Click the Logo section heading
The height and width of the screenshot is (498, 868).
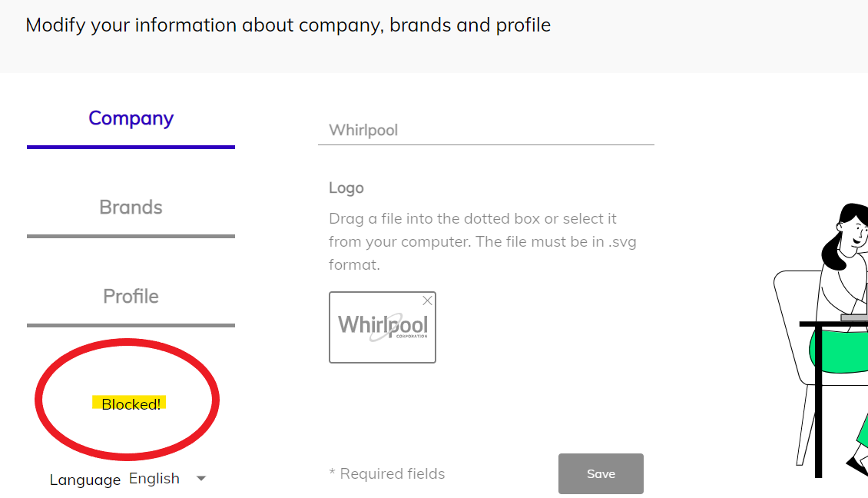tap(346, 188)
